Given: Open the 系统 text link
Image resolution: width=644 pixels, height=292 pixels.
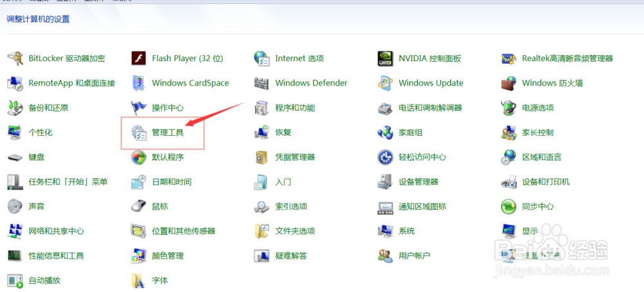Looking at the screenshot, I should click(x=406, y=231).
